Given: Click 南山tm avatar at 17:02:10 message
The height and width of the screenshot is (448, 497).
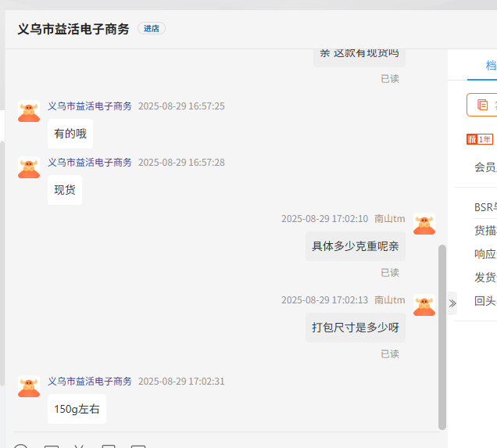Looking at the screenshot, I should [x=424, y=224].
